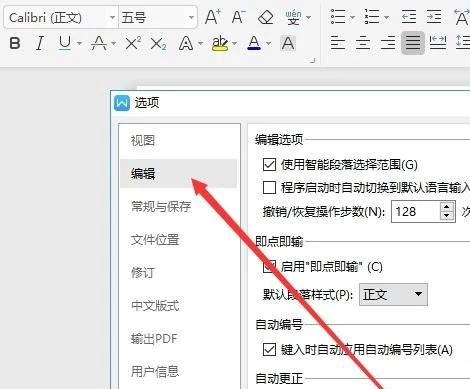Open the 文件位置 category
The height and width of the screenshot is (389, 470).
coord(155,239)
